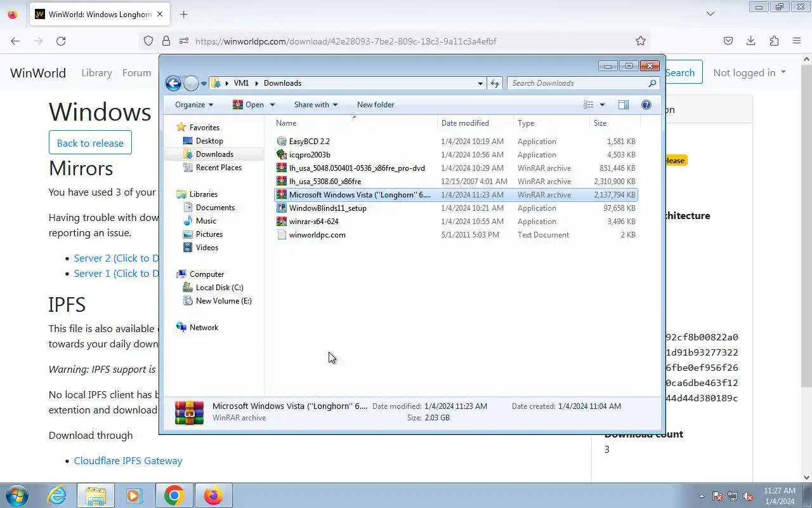Expand Not logged in dropdown
The image size is (812, 508).
(750, 72)
